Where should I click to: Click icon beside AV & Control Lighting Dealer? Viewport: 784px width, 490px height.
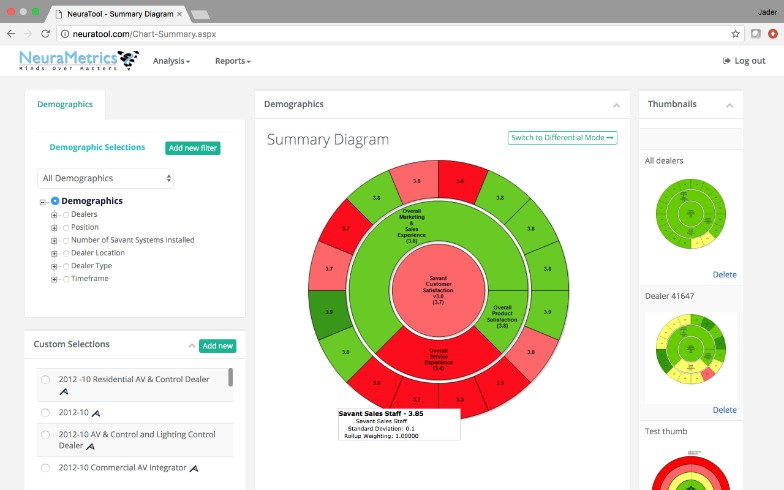coord(90,446)
